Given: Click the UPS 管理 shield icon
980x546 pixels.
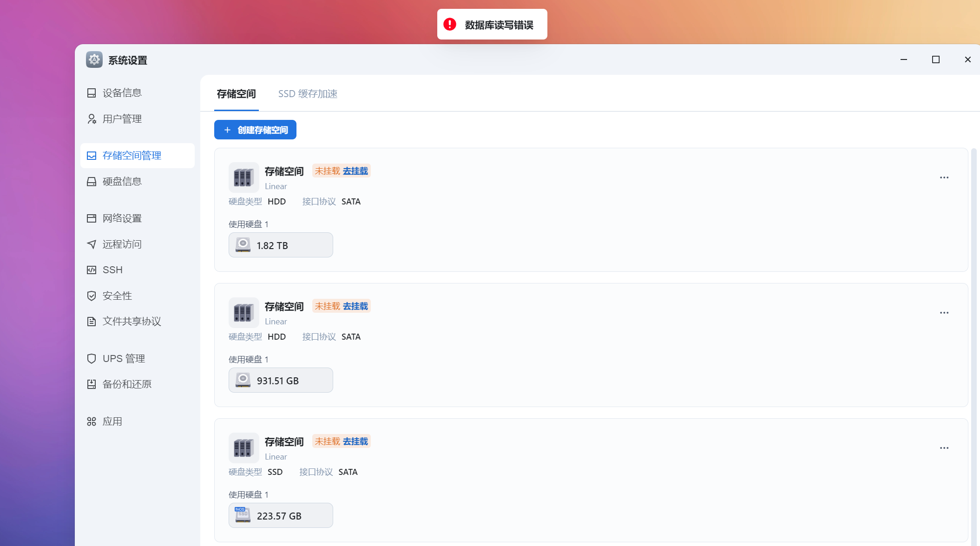Looking at the screenshot, I should pos(92,359).
